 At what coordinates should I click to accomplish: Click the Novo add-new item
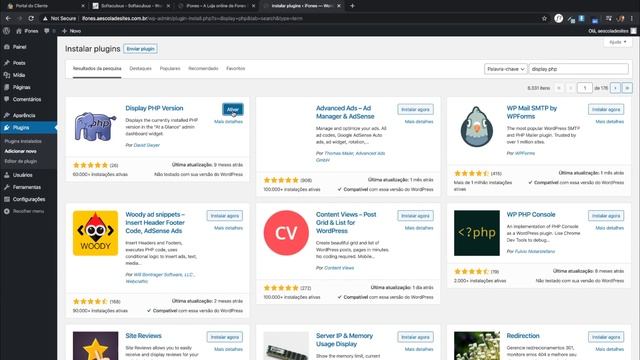click(71, 31)
